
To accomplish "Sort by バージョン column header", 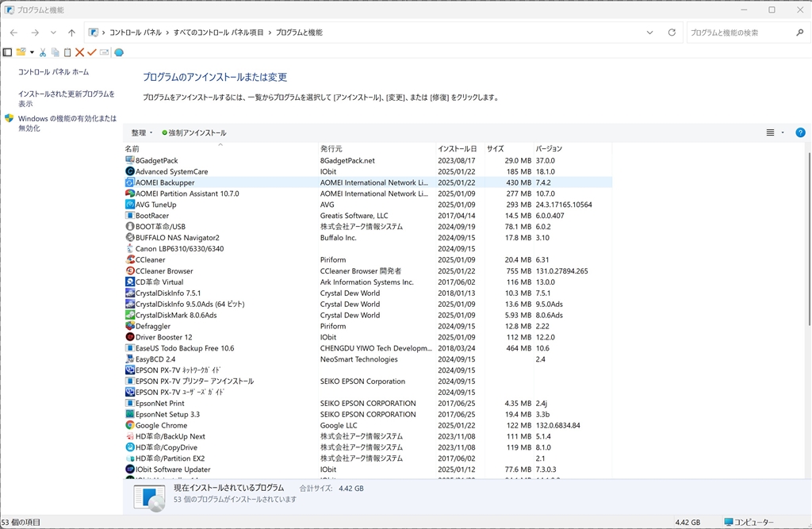I will [x=573, y=148].
